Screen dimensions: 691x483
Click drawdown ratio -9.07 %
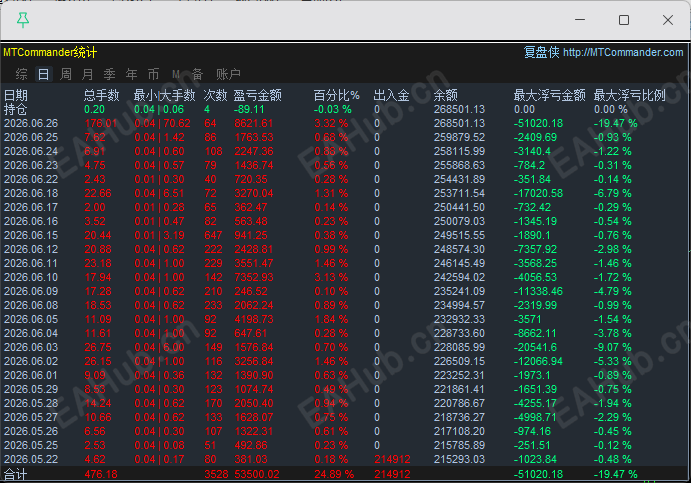click(x=613, y=347)
